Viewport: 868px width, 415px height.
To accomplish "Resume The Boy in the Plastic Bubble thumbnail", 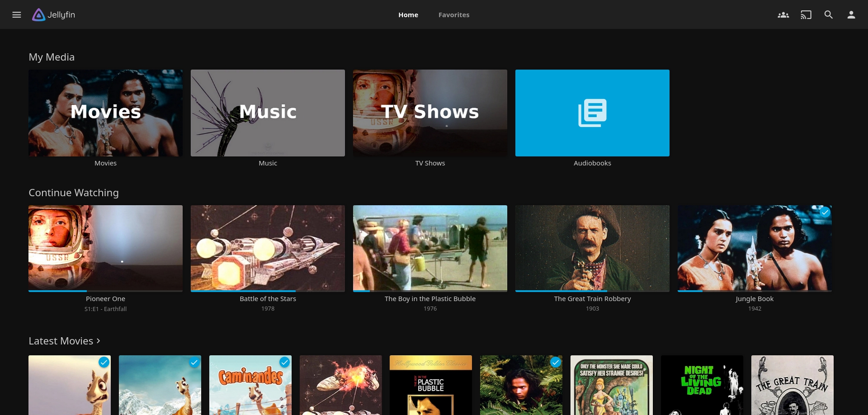I will coord(430,248).
